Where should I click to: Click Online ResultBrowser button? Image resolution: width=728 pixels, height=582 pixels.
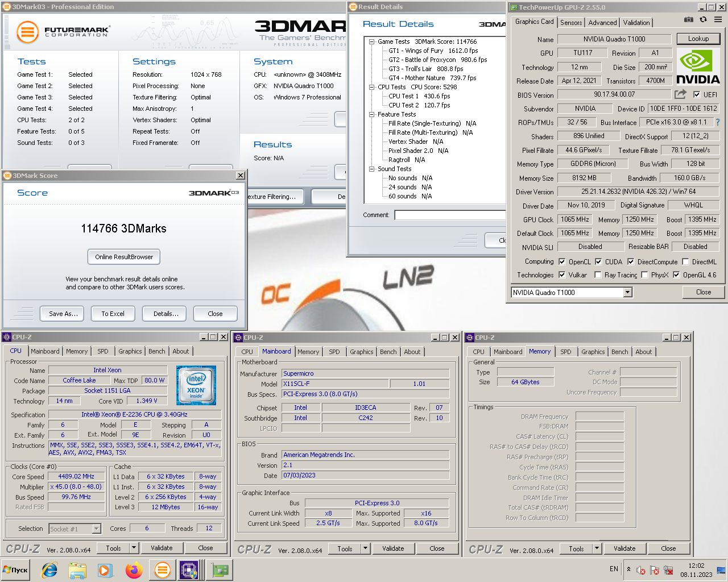tap(124, 257)
